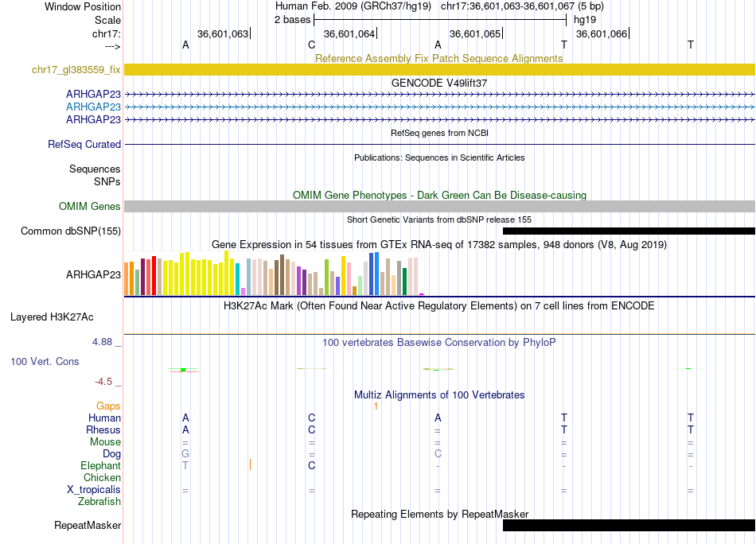Click the Gaps row label
The image size is (756, 544).
(x=108, y=406)
